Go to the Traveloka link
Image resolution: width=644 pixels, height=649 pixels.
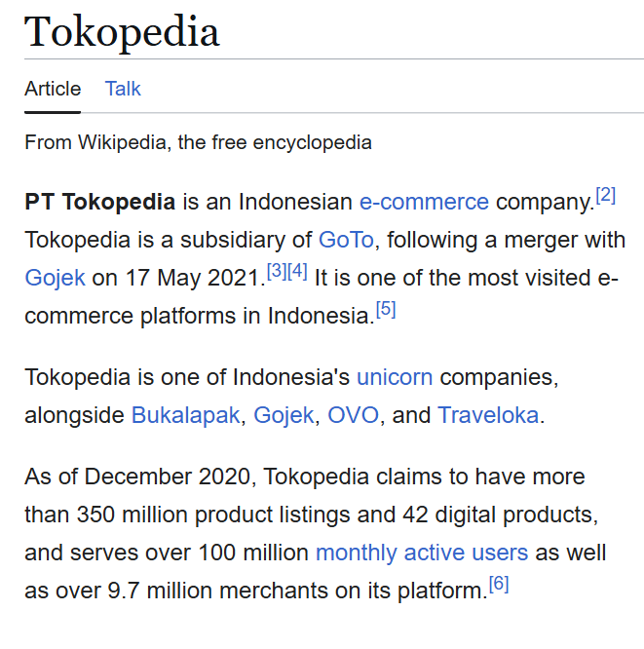pos(488,415)
